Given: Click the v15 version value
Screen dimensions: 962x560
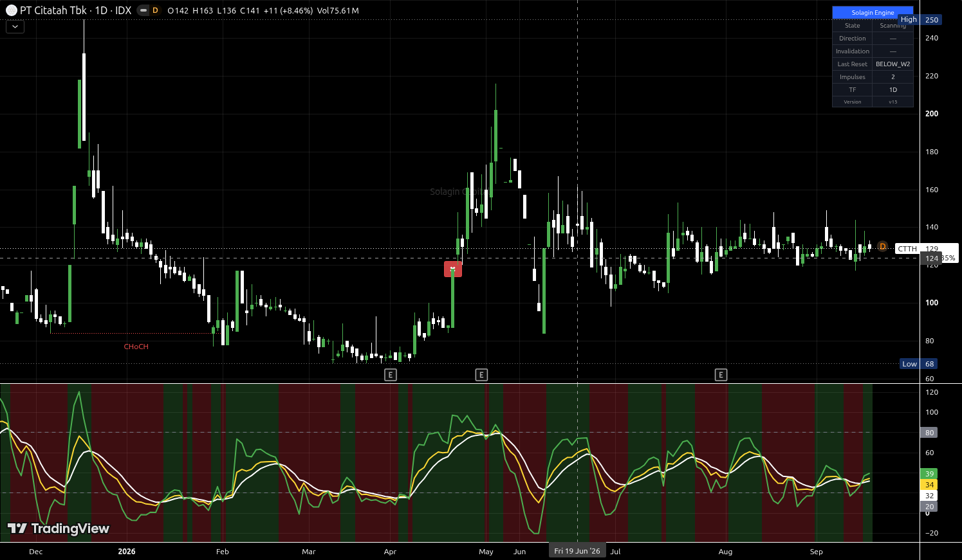Looking at the screenshot, I should click(x=893, y=102).
